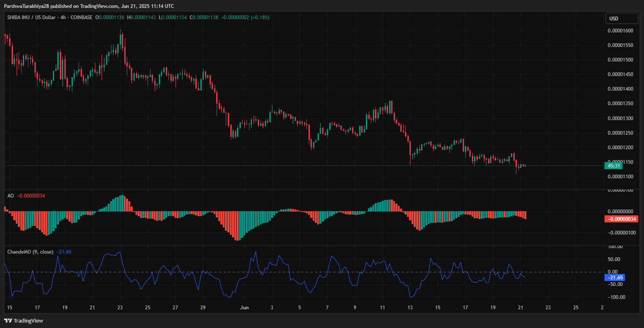Click the TradingView logo icon
Image resolution: width=644 pixels, height=328 pixels.
coord(8,321)
